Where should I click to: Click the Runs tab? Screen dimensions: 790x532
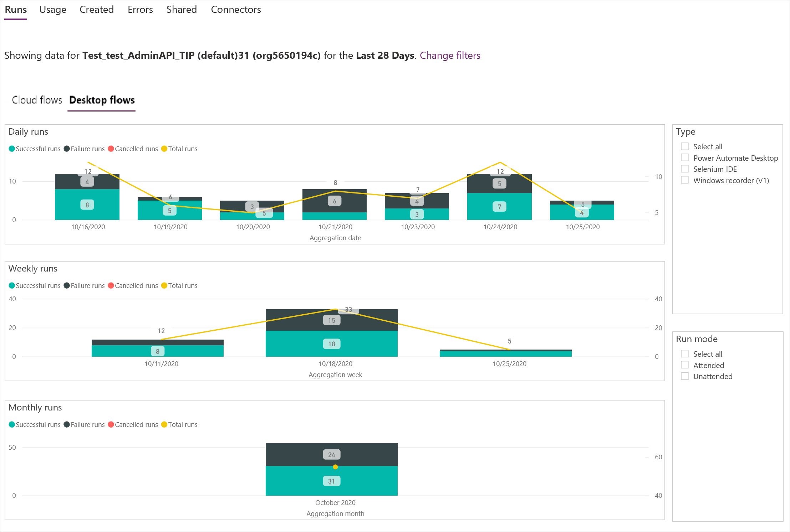coord(15,9)
